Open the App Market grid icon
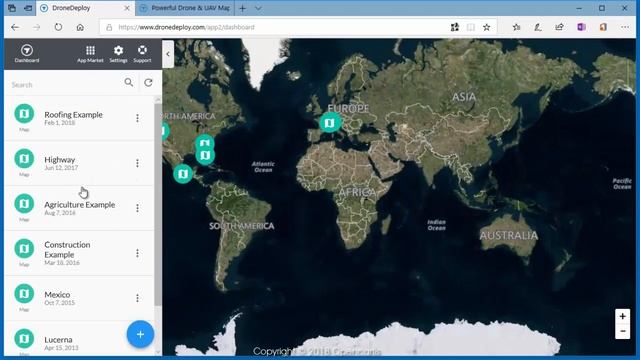The height and width of the screenshot is (360, 640). pos(90,53)
